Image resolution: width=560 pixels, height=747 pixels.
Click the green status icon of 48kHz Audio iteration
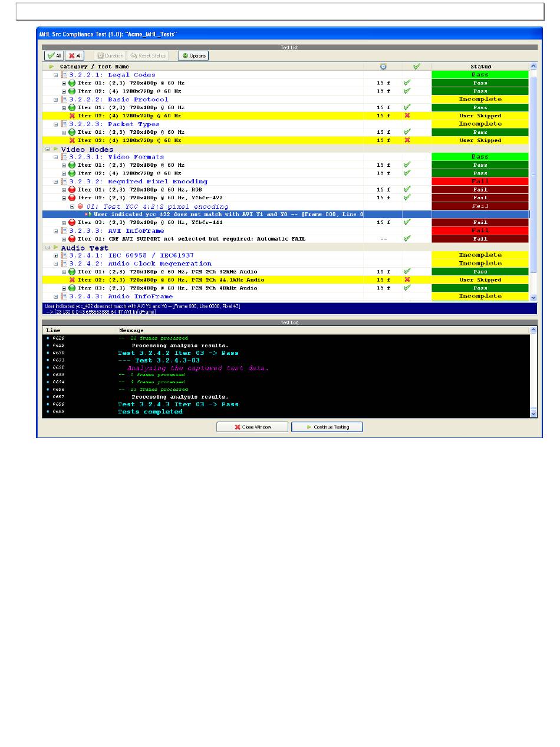[x=72, y=288]
